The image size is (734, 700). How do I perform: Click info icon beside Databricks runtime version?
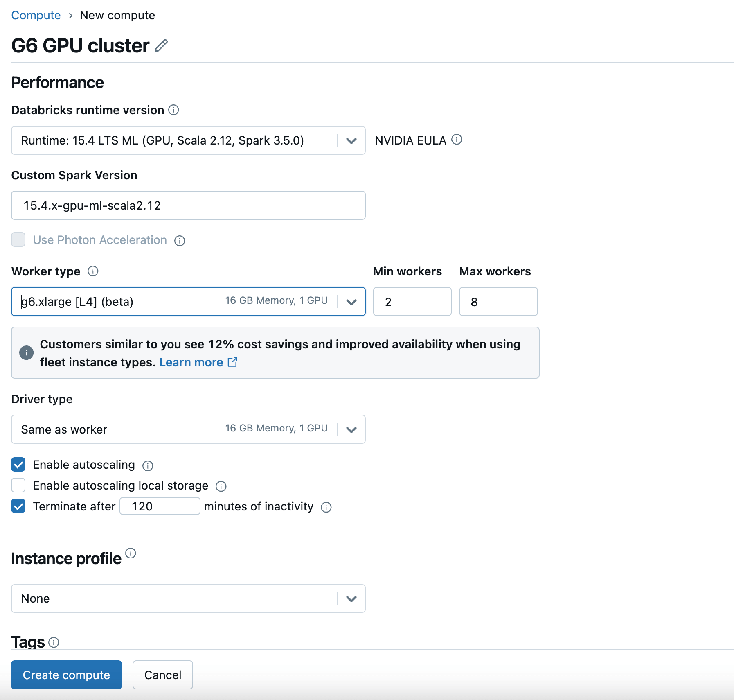click(173, 110)
